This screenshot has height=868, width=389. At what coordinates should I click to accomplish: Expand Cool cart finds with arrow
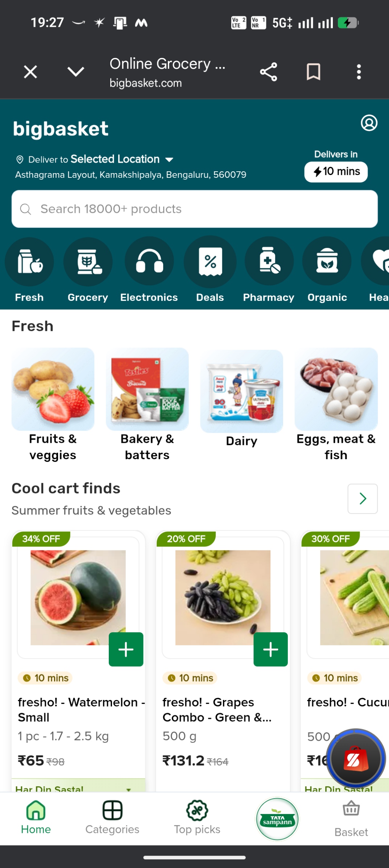363,499
